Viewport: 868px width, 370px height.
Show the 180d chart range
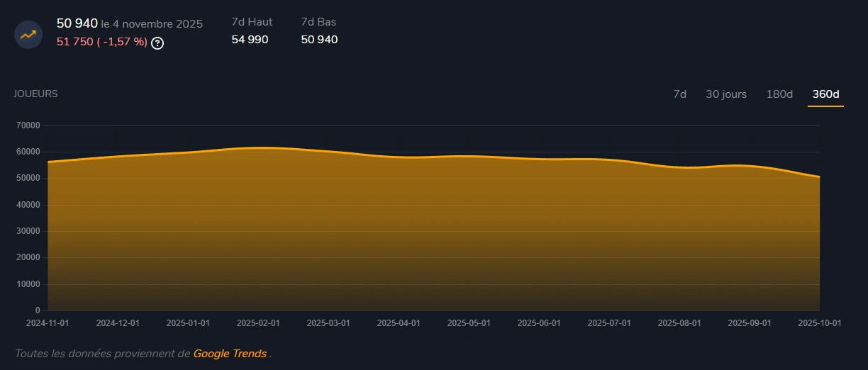779,94
